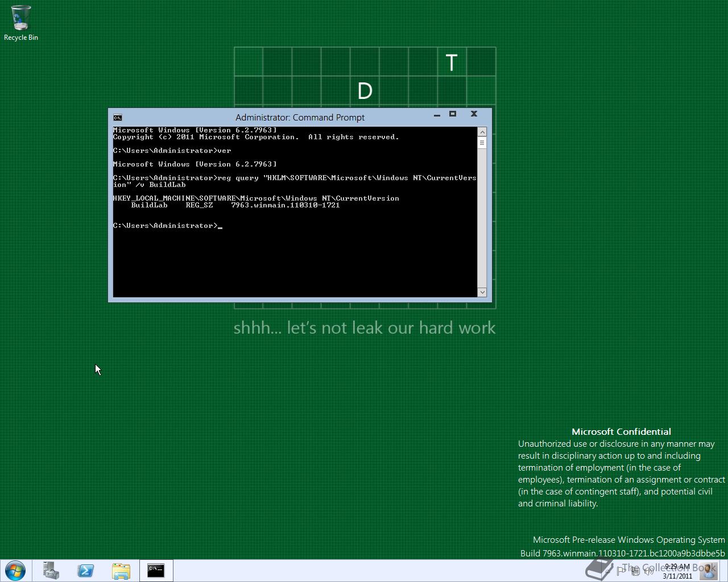Grab the Command Prompt vertical scroll thumb

[482, 143]
